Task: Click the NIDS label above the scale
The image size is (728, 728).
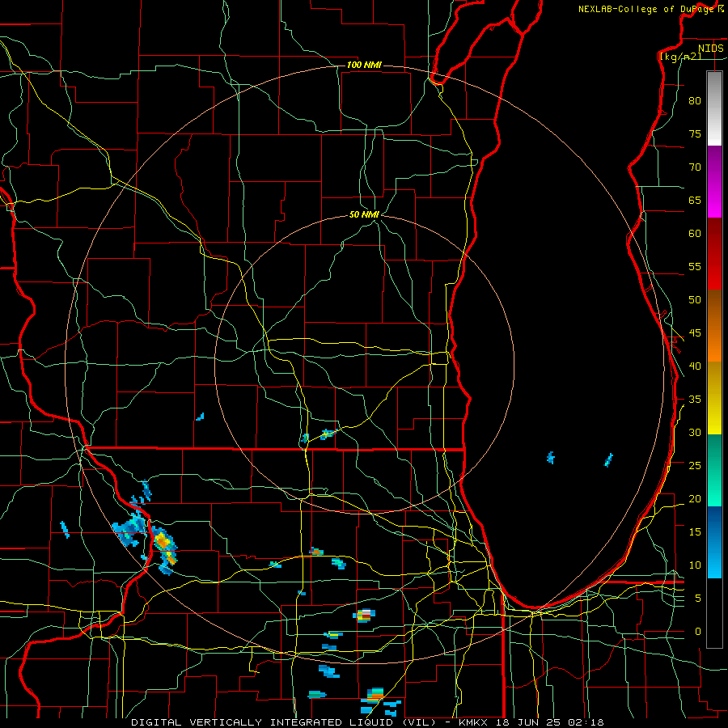Action: click(711, 49)
